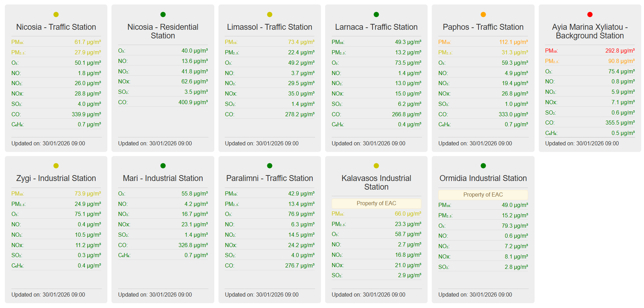Click the yellow status dot above Nicosia Traffic Station

coord(56,15)
